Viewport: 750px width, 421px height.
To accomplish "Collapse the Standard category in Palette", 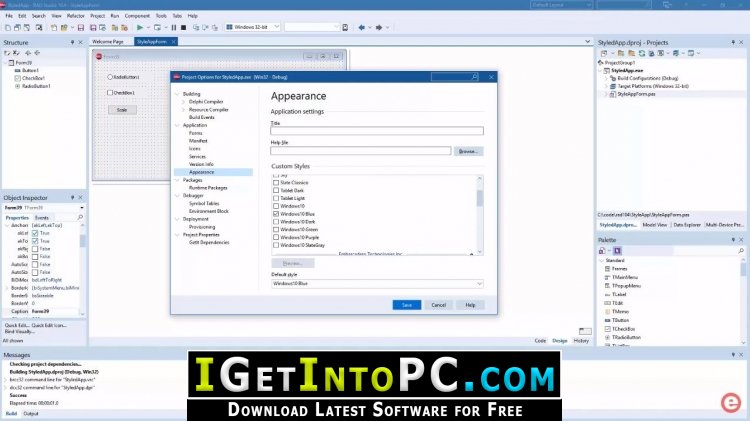I will point(602,261).
